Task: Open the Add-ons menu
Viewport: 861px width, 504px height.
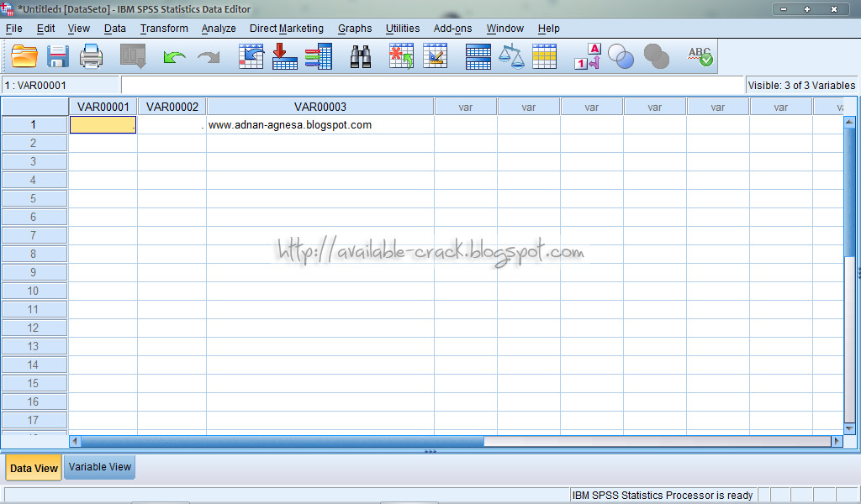Action: 452,29
